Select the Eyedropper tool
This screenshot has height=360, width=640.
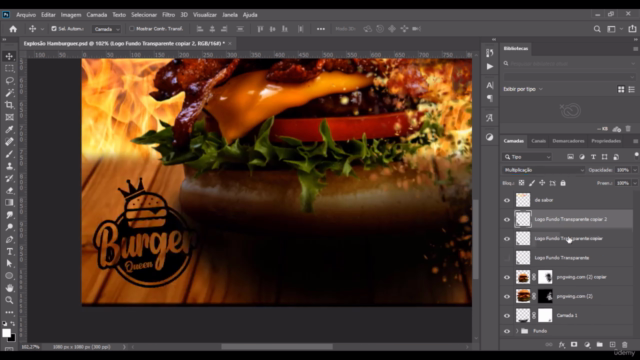point(9,129)
